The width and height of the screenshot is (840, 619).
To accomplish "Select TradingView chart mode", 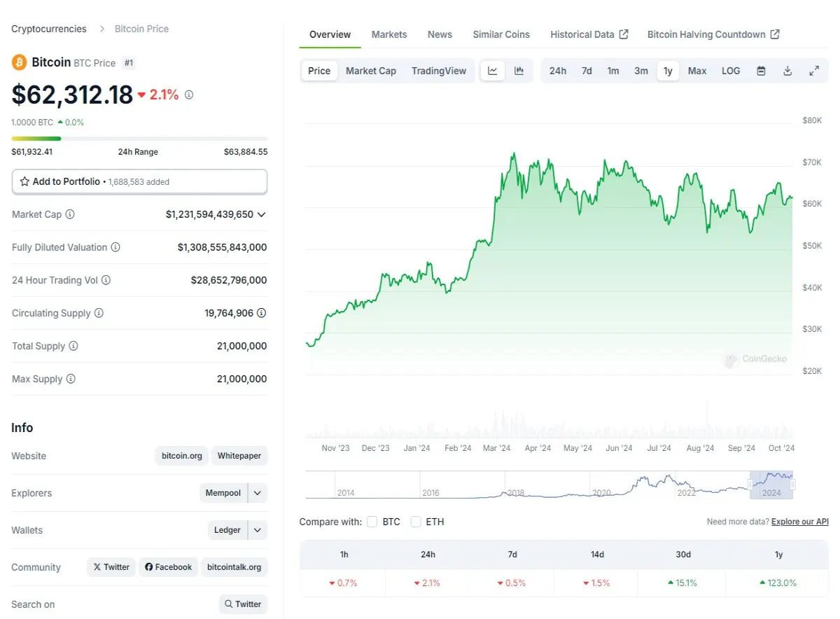I will pos(439,71).
